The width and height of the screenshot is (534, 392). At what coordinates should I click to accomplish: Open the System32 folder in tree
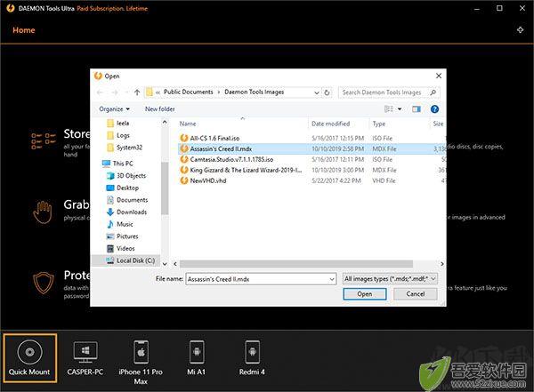pyautogui.click(x=129, y=148)
